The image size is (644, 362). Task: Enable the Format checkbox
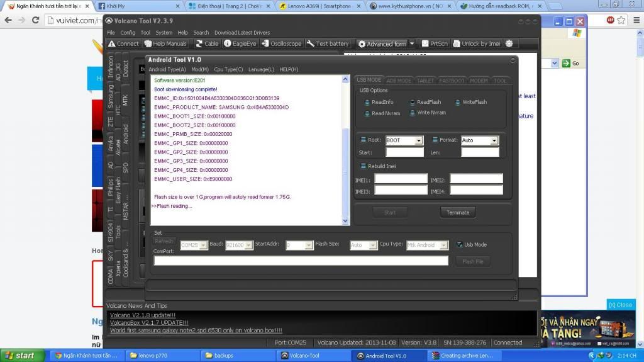click(x=435, y=140)
